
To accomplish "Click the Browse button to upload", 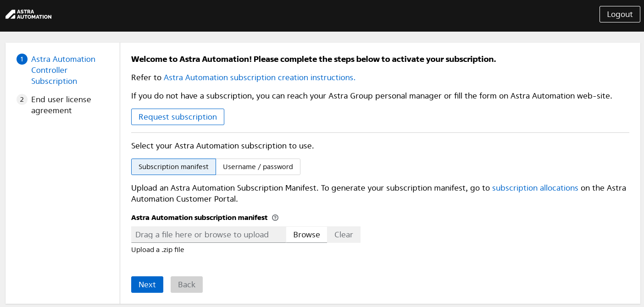I will pyautogui.click(x=306, y=235).
